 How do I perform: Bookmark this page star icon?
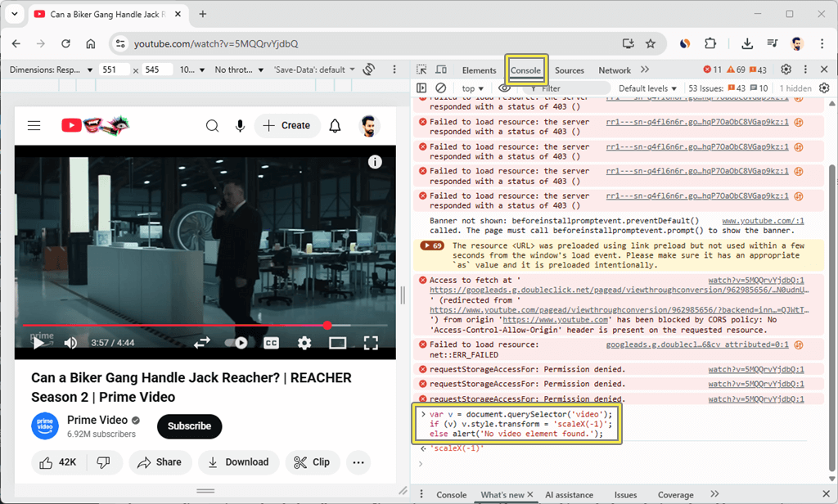click(x=651, y=44)
